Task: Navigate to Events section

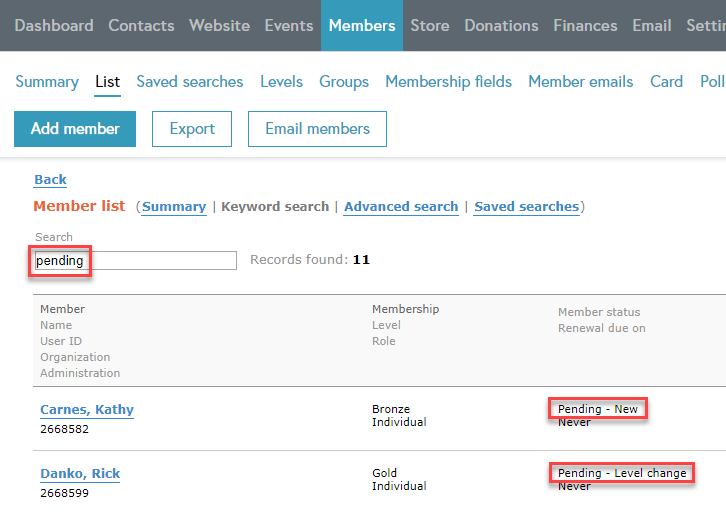Action: tap(289, 25)
